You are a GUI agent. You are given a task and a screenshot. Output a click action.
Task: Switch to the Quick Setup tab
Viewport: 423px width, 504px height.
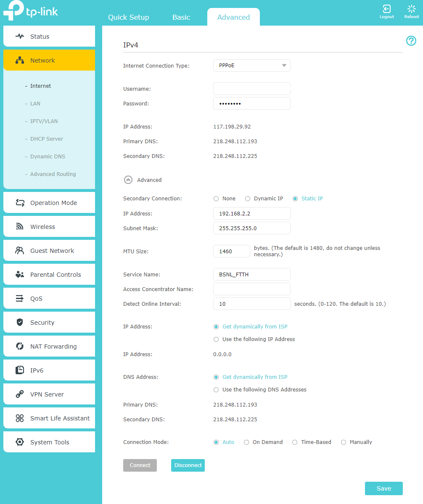(128, 17)
